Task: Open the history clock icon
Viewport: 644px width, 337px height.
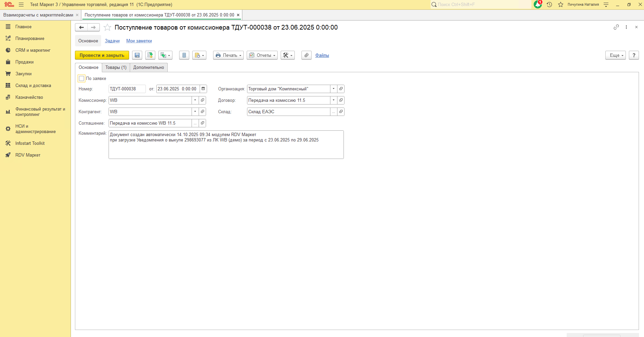Action: (x=550, y=5)
